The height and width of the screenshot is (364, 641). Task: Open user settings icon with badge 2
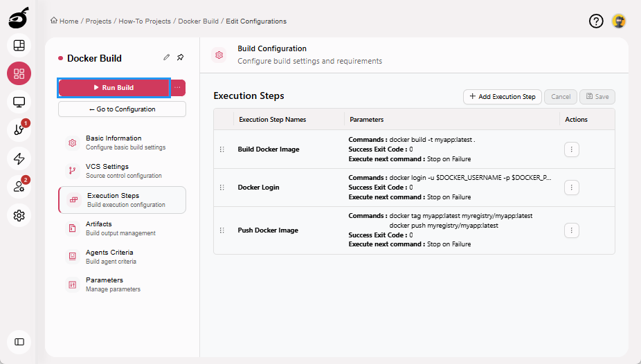[19, 187]
